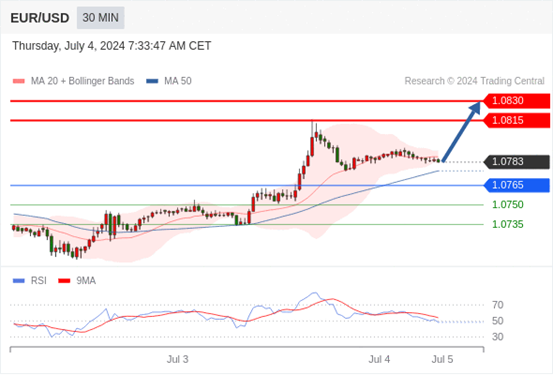Click the RSI 50 level label
Screen dimensions: 553x375
pos(498,321)
